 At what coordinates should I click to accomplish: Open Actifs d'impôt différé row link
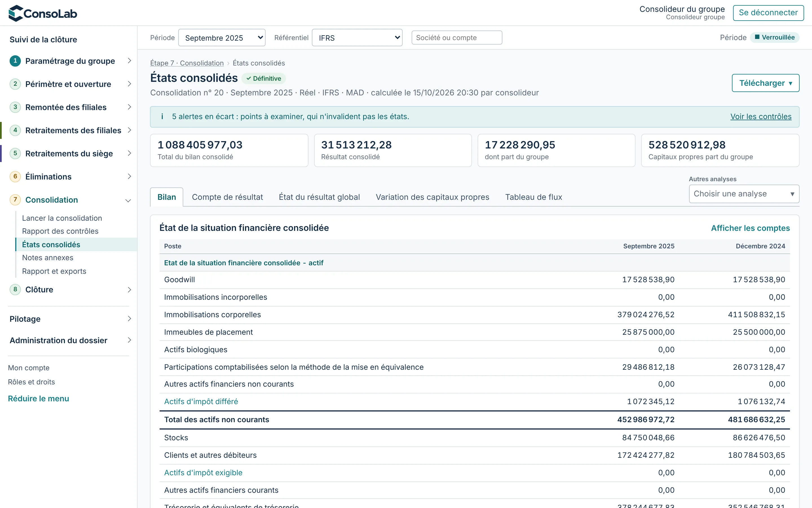pyautogui.click(x=201, y=402)
